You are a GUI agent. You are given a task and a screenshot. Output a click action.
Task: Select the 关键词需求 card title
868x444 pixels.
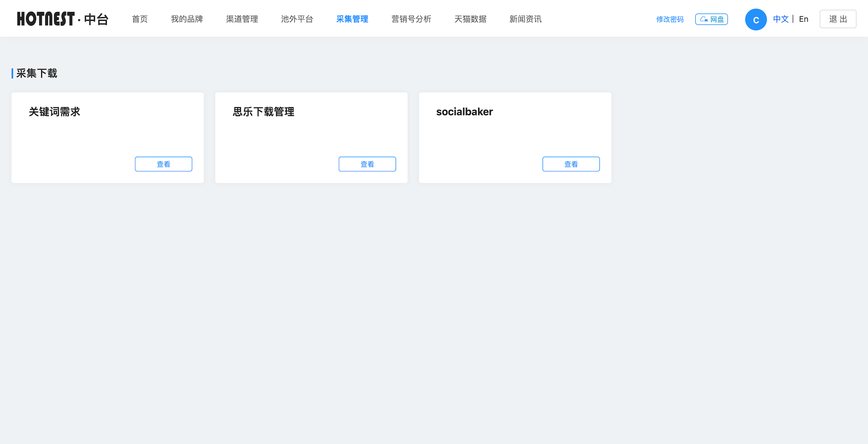(54, 112)
